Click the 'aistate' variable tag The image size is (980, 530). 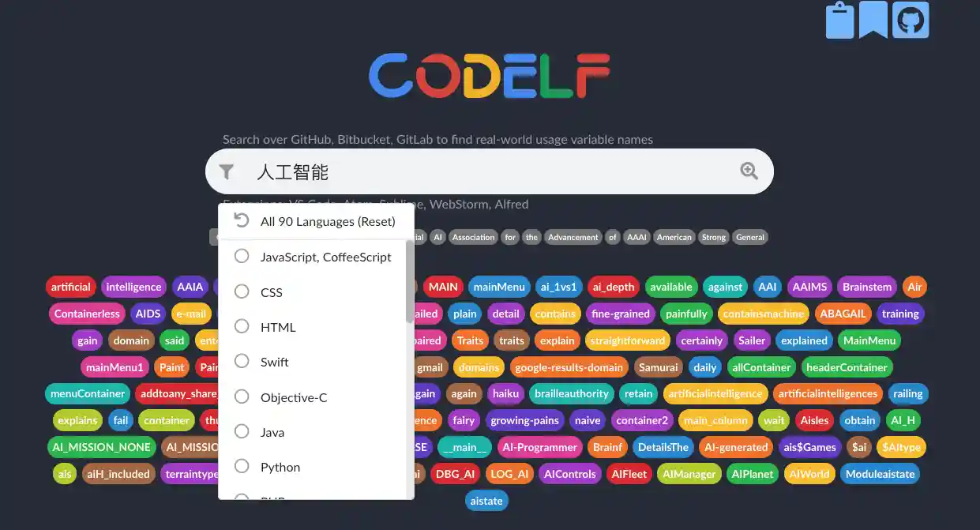pos(487,501)
